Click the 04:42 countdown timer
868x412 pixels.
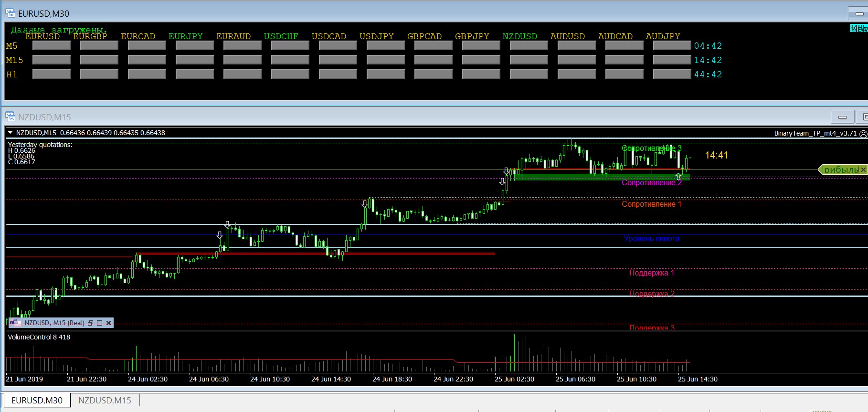click(x=708, y=46)
